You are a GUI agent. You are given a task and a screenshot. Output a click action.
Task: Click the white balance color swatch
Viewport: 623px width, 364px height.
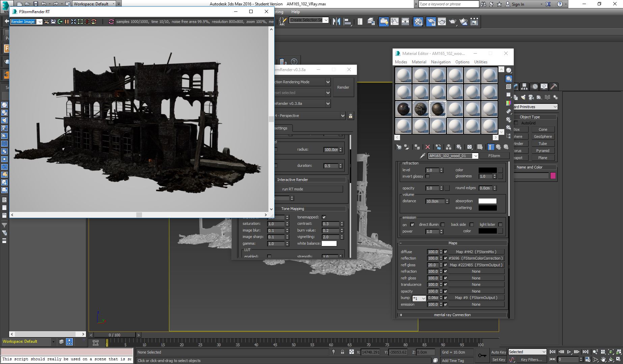(329, 243)
